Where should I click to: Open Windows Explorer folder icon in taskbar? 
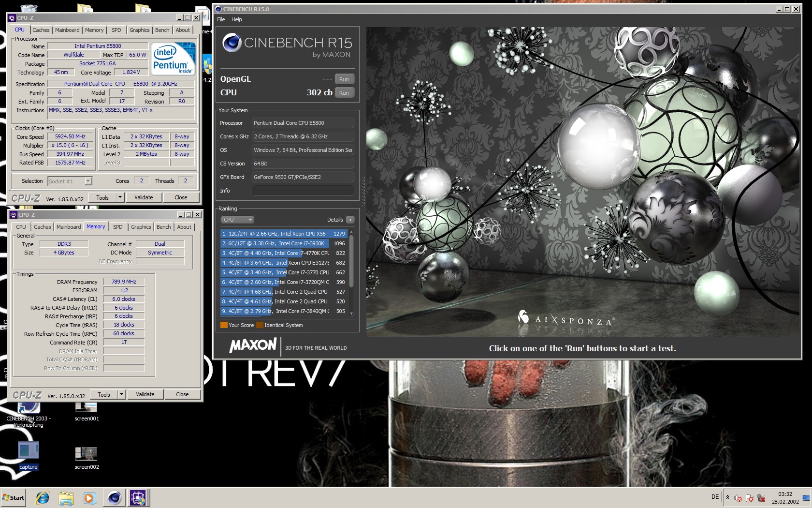point(66,497)
